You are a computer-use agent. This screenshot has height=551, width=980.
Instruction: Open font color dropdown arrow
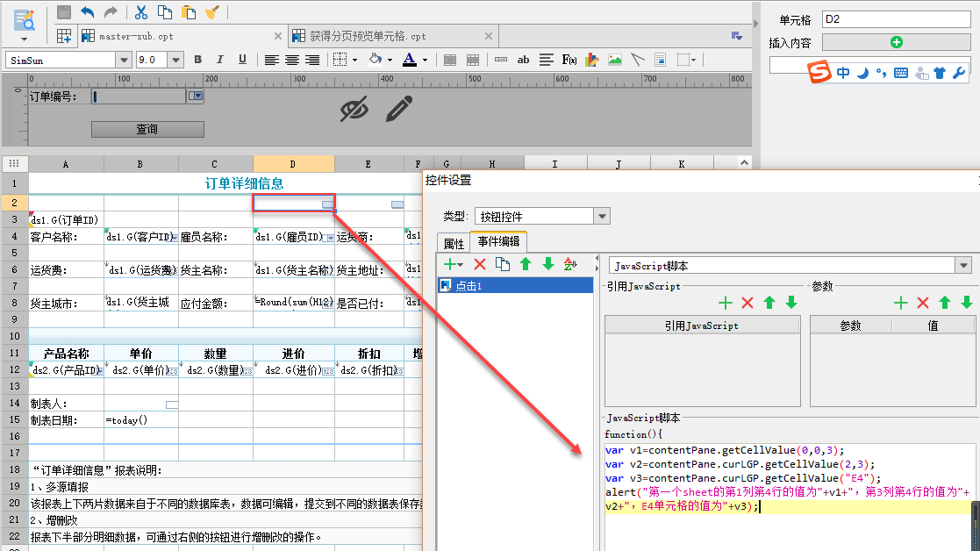click(425, 61)
